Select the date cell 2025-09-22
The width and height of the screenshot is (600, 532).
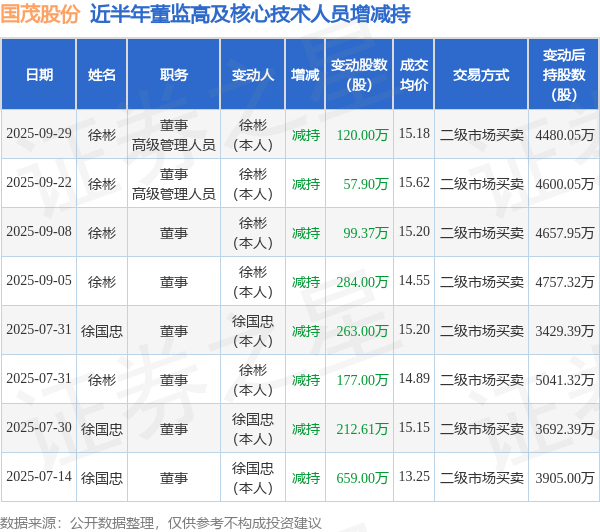(39, 183)
